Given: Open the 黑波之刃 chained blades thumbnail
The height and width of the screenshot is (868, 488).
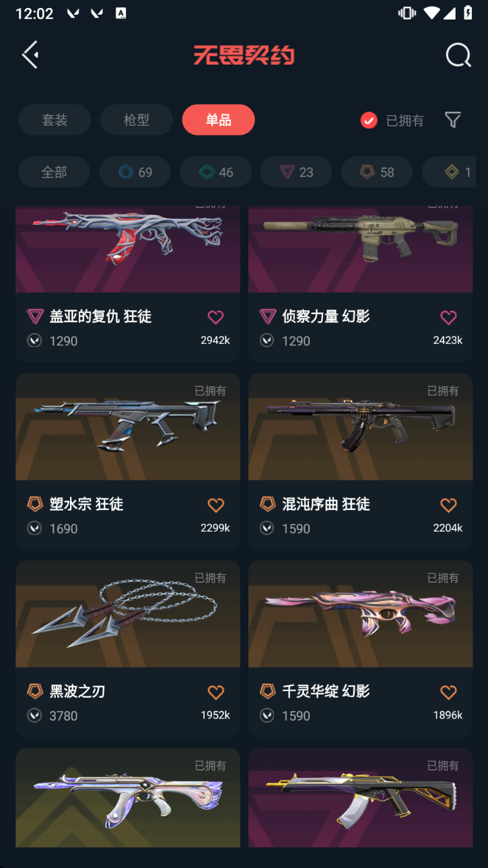Looking at the screenshot, I should click(x=128, y=614).
